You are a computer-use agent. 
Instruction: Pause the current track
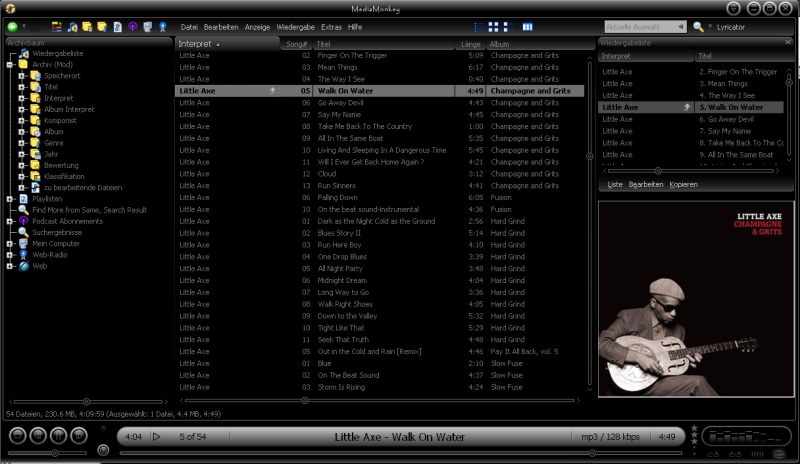[x=58, y=435]
